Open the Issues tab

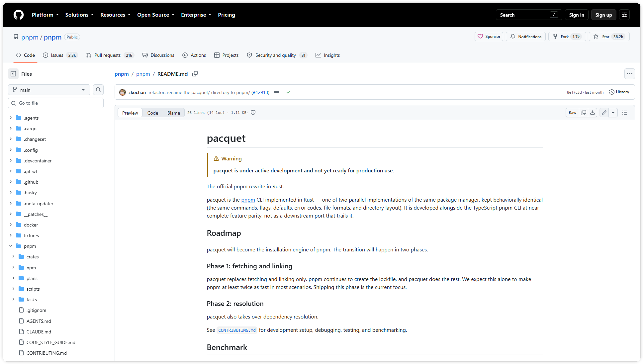pos(60,55)
